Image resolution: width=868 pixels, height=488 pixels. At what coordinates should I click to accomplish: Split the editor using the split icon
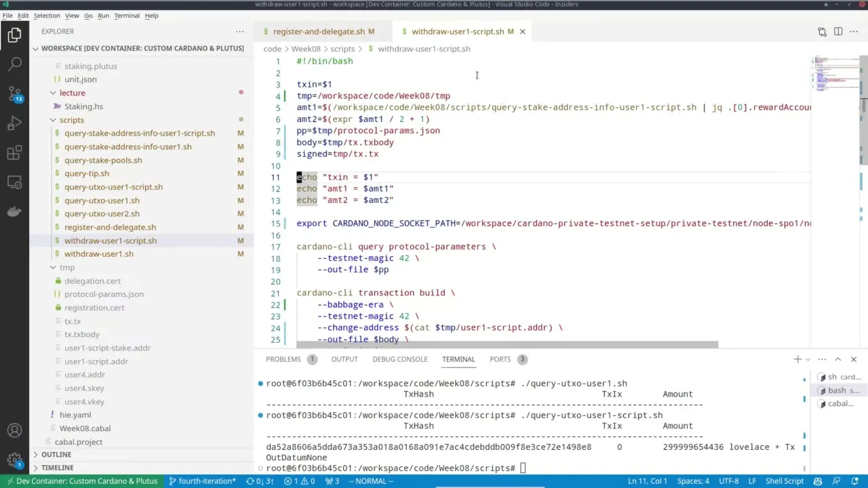838,31
